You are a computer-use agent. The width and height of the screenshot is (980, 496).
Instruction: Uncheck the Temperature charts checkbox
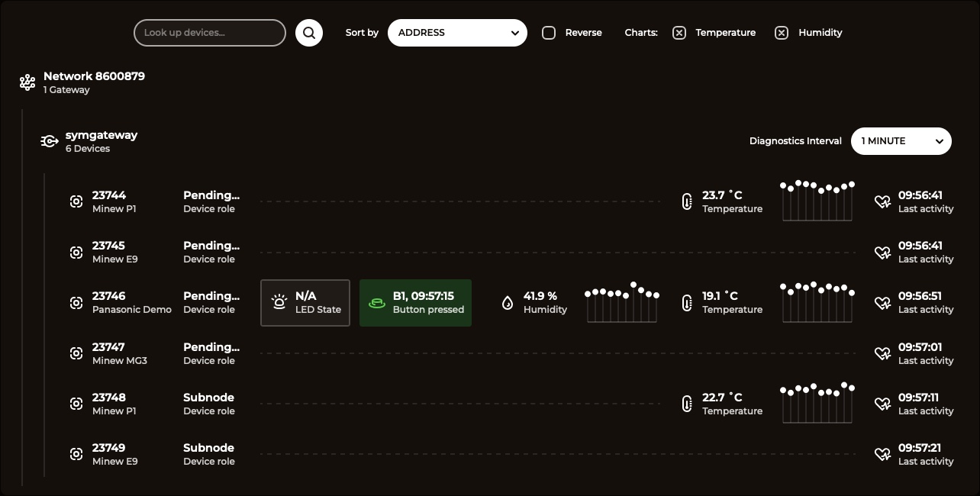coord(679,33)
